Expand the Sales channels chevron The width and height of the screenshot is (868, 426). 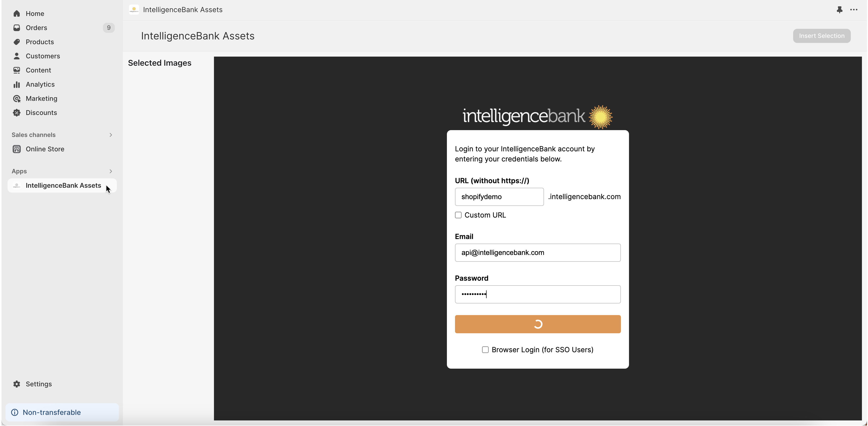111,135
